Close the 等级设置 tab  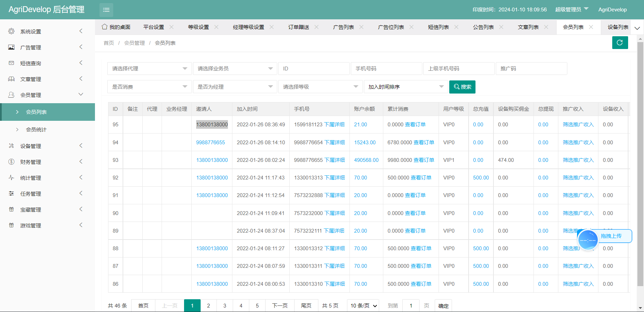pyautogui.click(x=216, y=27)
